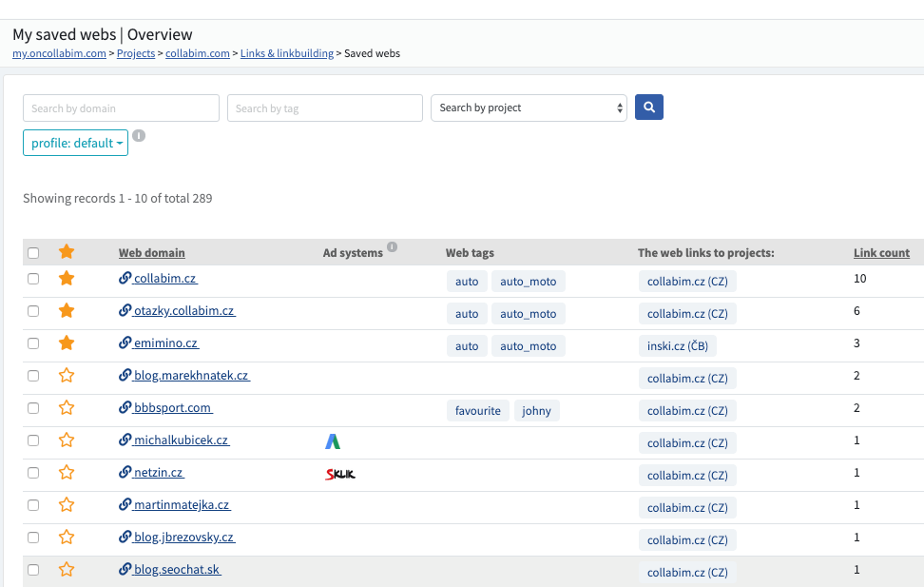Click the blue search magnifier button
Image resolution: width=924 pixels, height=587 pixels.
649,108
